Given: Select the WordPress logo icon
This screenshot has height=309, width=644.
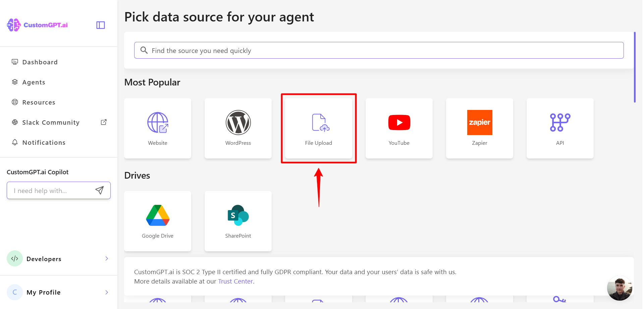Looking at the screenshot, I should (238, 122).
